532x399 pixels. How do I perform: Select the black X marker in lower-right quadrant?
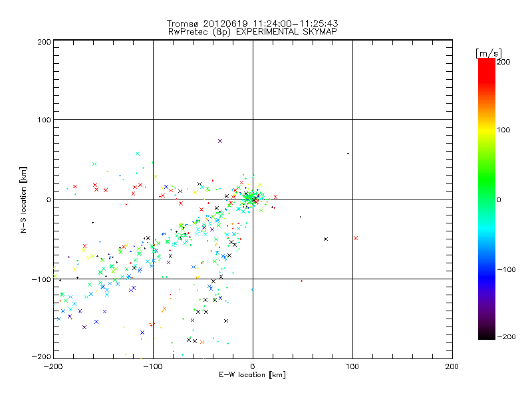(326, 239)
